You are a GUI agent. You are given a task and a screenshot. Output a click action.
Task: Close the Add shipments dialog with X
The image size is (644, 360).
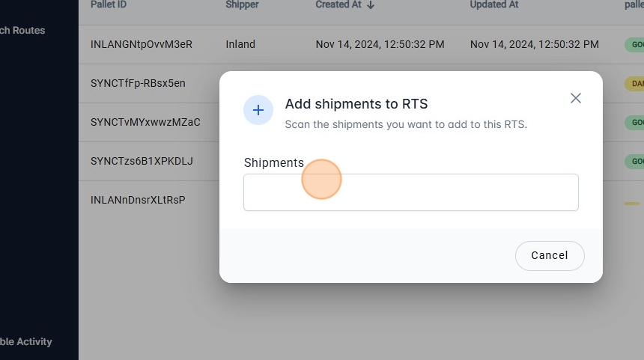(576, 98)
